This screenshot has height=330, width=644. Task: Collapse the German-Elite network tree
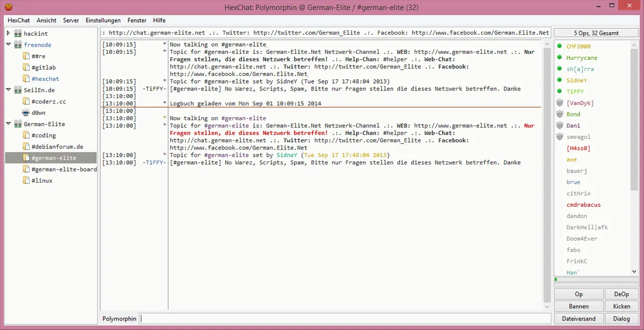pos(9,124)
